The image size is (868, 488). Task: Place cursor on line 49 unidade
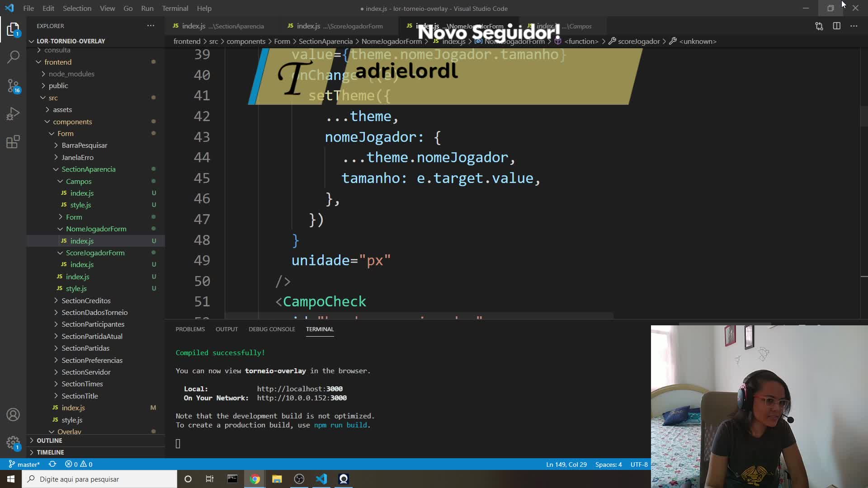click(x=321, y=261)
